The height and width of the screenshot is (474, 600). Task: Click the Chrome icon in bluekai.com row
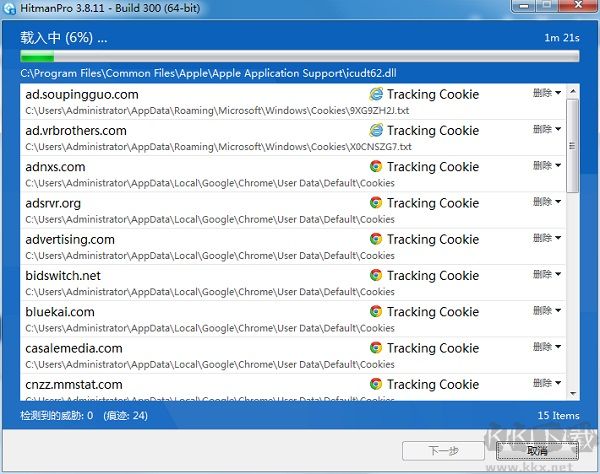(x=376, y=311)
